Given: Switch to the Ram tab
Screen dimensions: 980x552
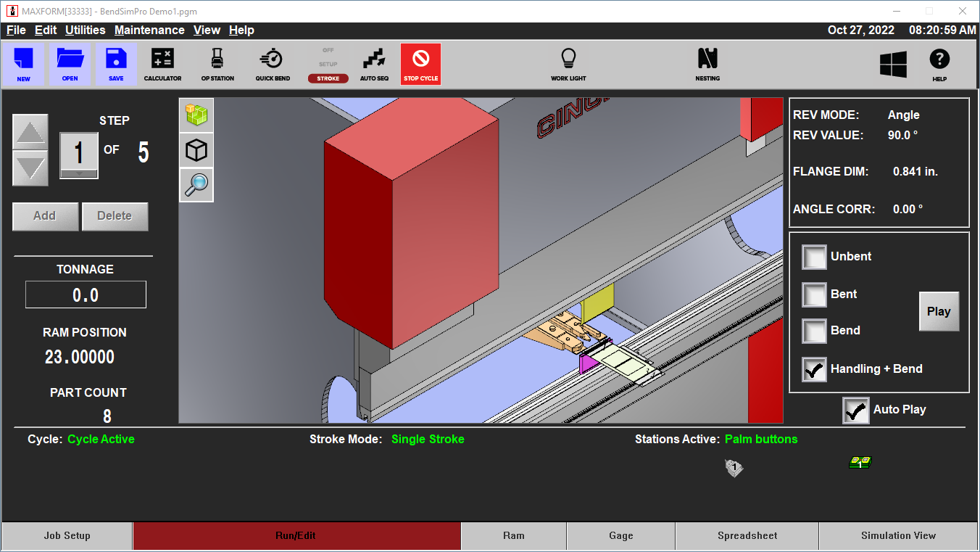Looking at the screenshot, I should click(514, 536).
